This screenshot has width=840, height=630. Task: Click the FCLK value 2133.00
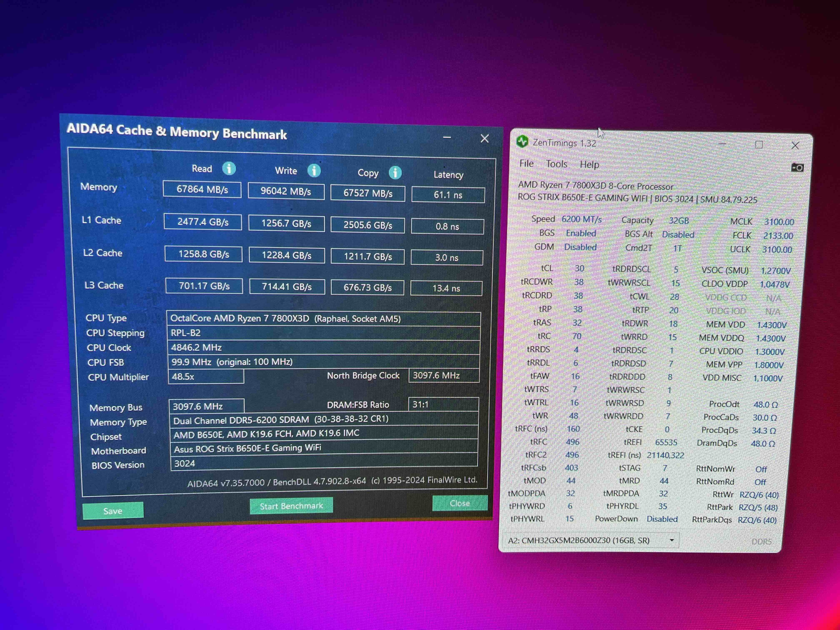coord(778,235)
